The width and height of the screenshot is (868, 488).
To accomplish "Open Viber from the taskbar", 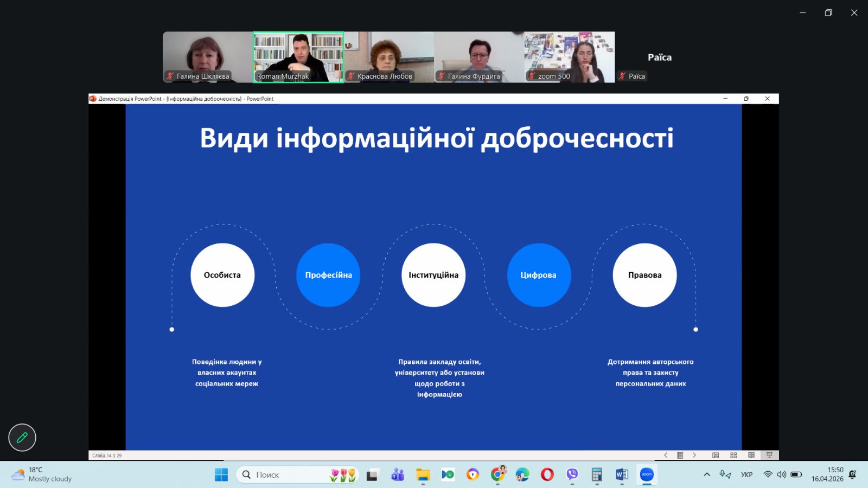I will (572, 475).
